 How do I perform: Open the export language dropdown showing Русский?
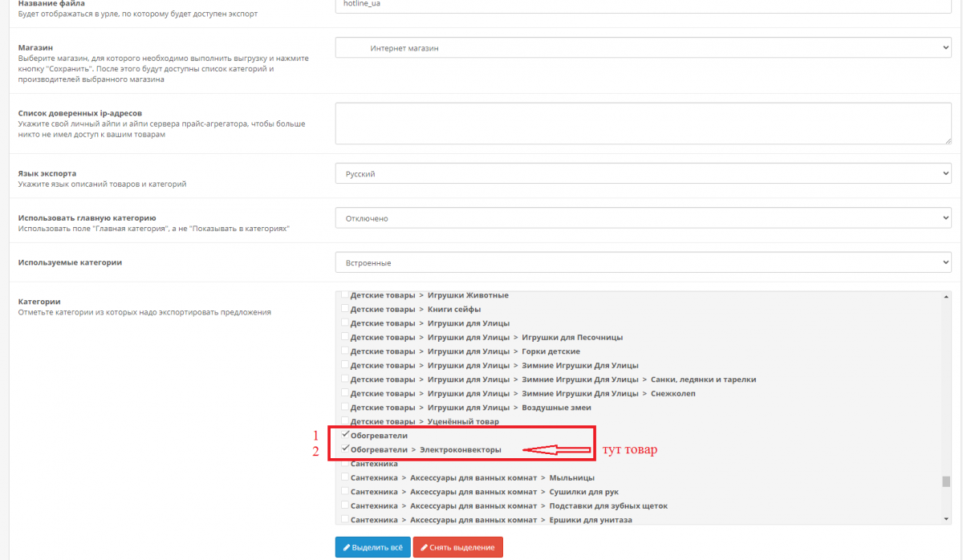coord(644,173)
